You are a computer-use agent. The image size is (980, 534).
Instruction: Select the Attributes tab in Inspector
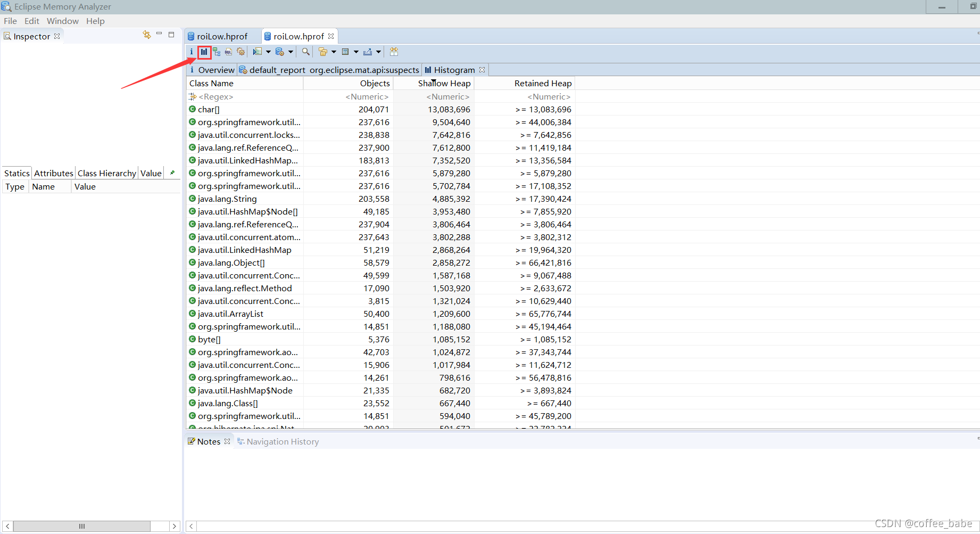[x=54, y=173]
